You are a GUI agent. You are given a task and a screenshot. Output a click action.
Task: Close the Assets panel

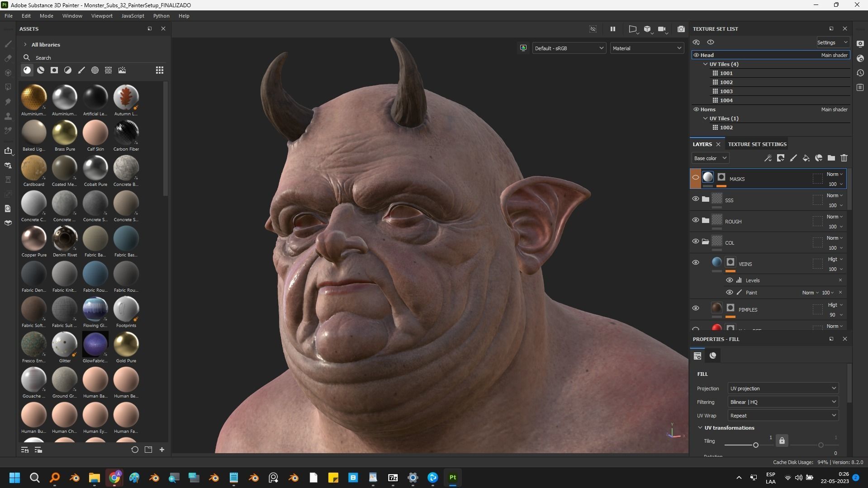(x=163, y=28)
